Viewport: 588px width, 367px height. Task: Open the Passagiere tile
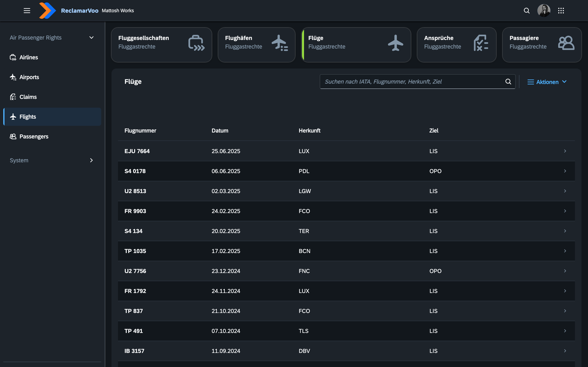[542, 45]
